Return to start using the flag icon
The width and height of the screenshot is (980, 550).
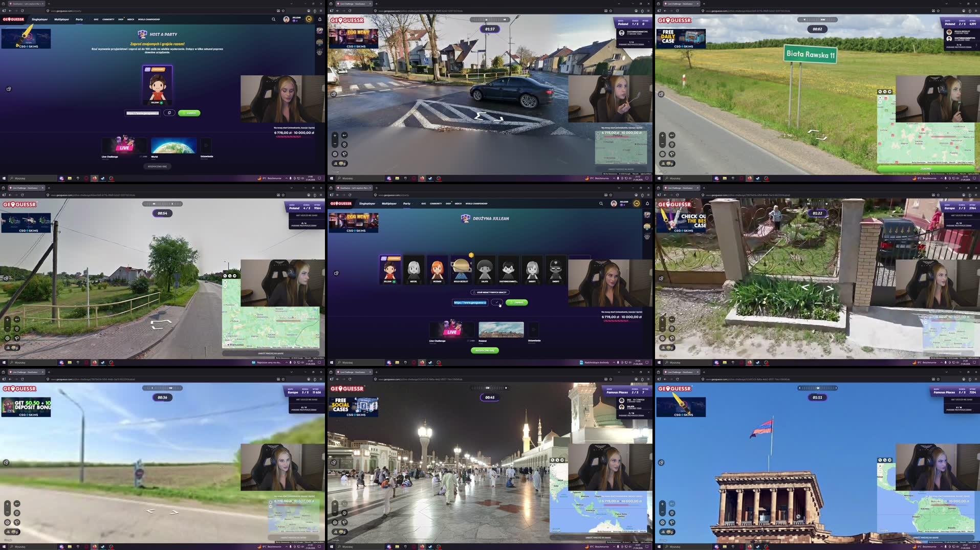pyautogui.click(x=344, y=154)
